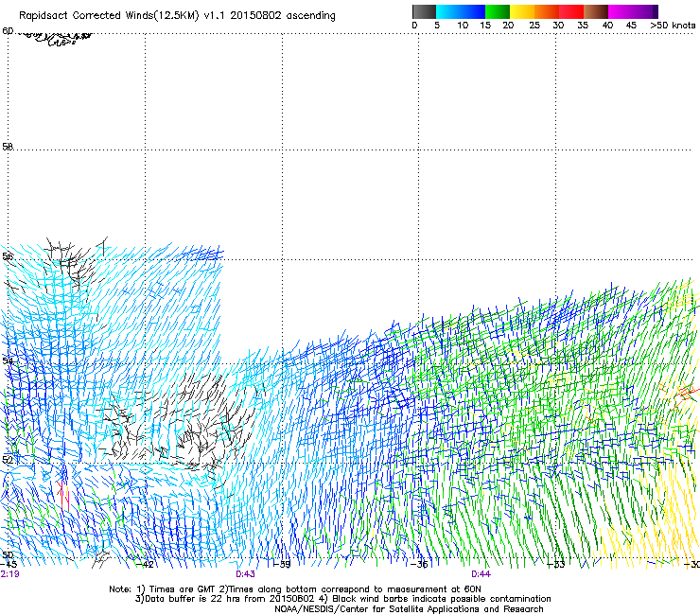The image size is (700, 615).
Task: Click the purple time label '0:44'
Action: 481,574
